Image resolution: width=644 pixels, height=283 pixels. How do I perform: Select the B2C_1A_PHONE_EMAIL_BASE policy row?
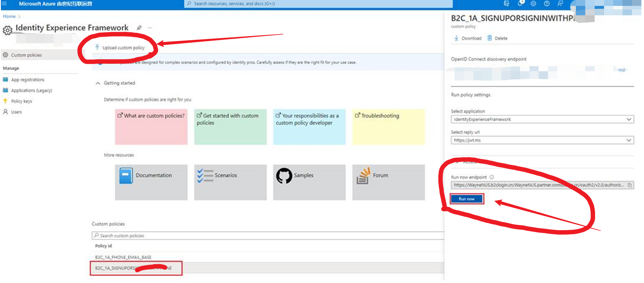[123, 257]
